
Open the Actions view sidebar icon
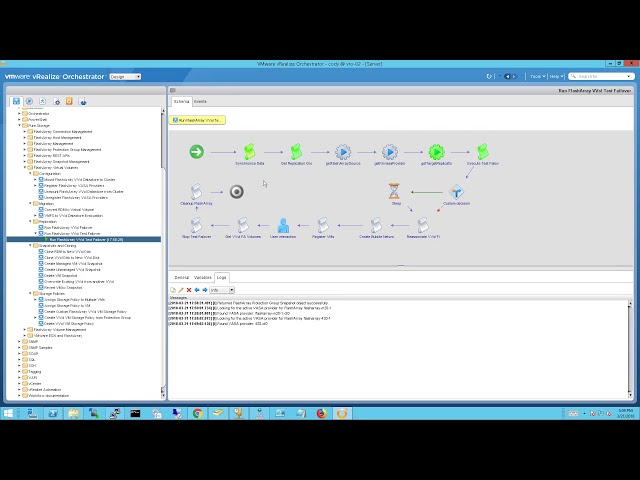coord(42,101)
